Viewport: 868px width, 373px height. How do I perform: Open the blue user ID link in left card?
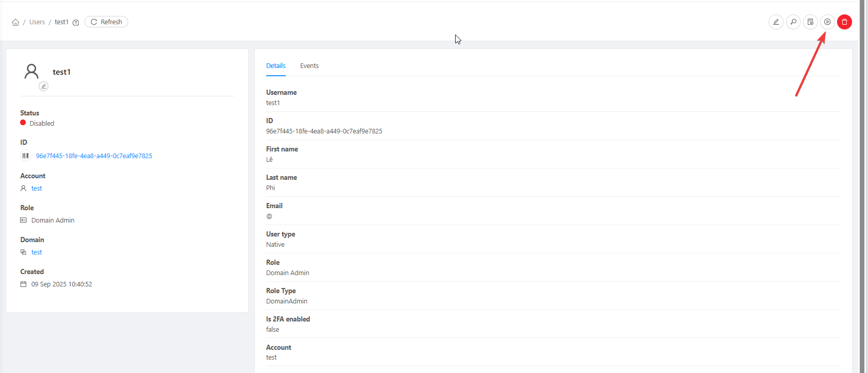[x=94, y=156]
